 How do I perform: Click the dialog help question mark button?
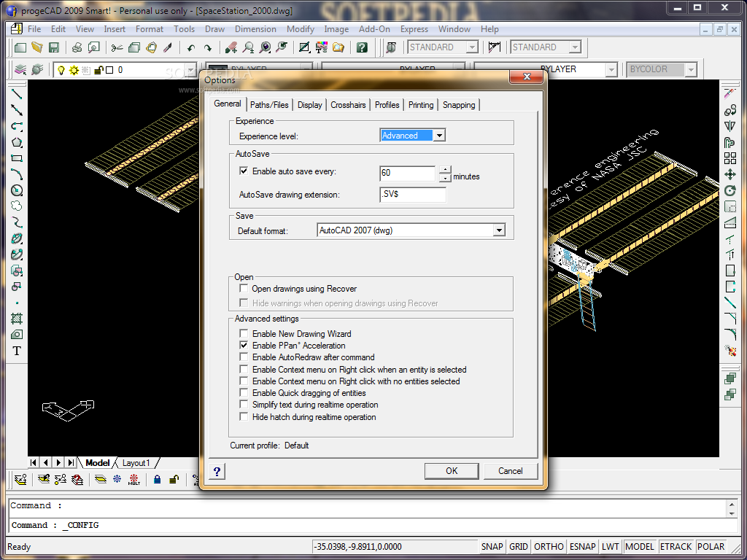click(x=217, y=472)
